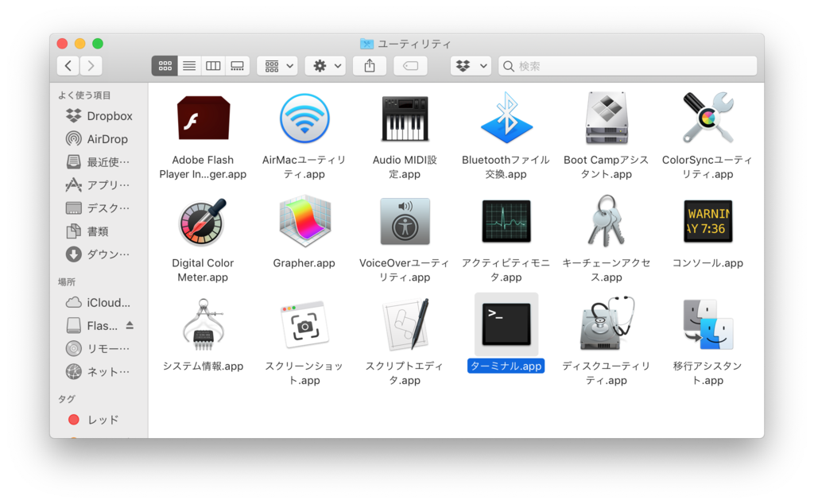Switch to column view
This screenshot has width=814, height=504.
tap(213, 66)
